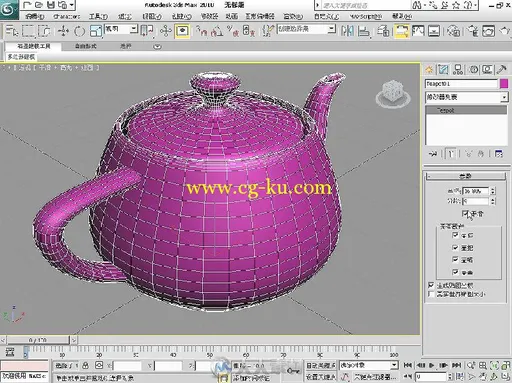Image resolution: width=512 pixels, height=383 pixels.
Task: Open the reference coordinate system dropdown
Action: click(121, 29)
